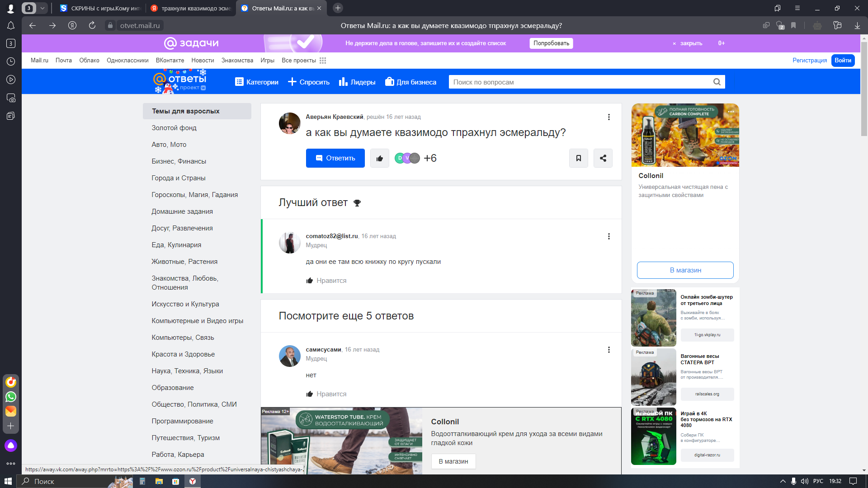Toggle Нравится on the самисусами answer
Screen dimensions: 868x488
(x=326, y=394)
